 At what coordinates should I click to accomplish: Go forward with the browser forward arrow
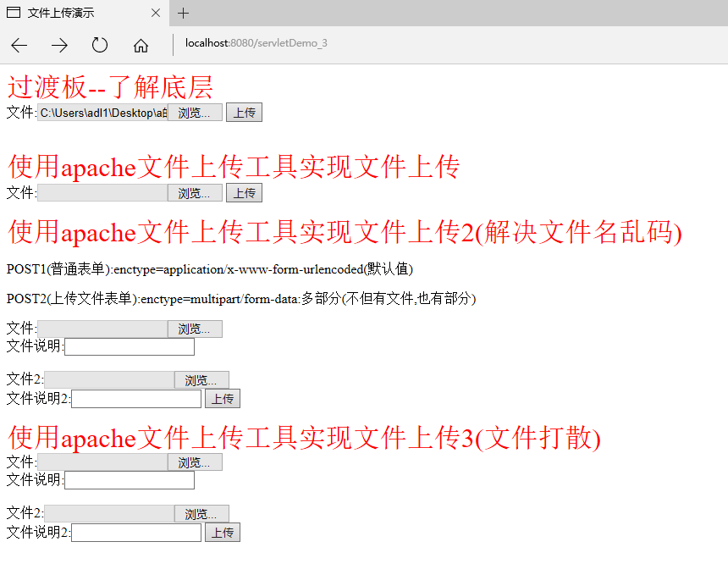click(59, 45)
